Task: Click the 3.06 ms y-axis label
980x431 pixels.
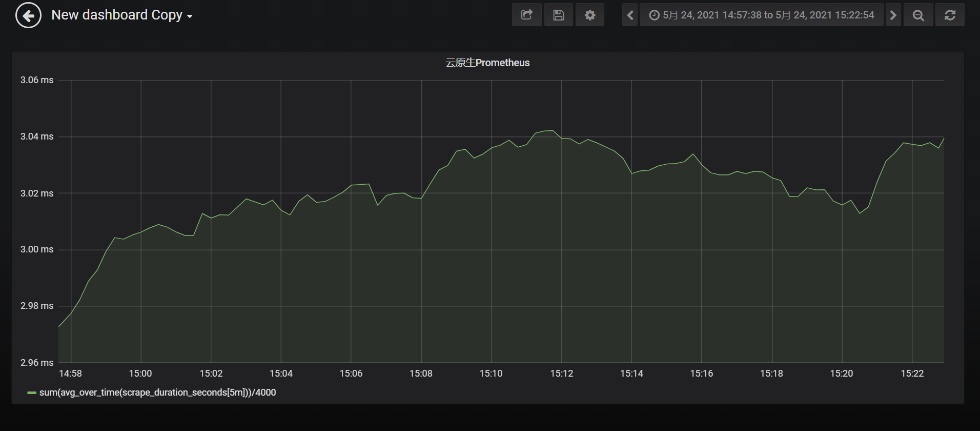Action: (x=37, y=80)
